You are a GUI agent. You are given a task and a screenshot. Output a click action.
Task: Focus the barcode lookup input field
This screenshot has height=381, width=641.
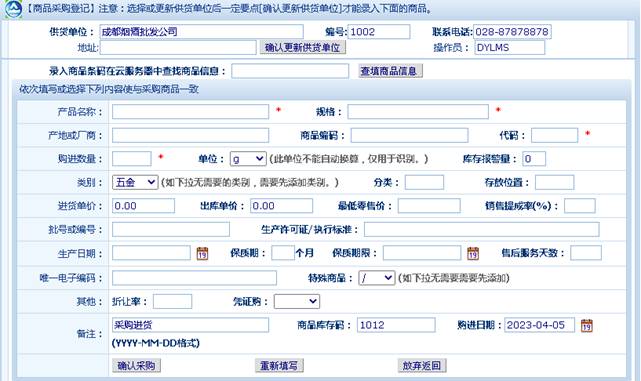tap(290, 71)
